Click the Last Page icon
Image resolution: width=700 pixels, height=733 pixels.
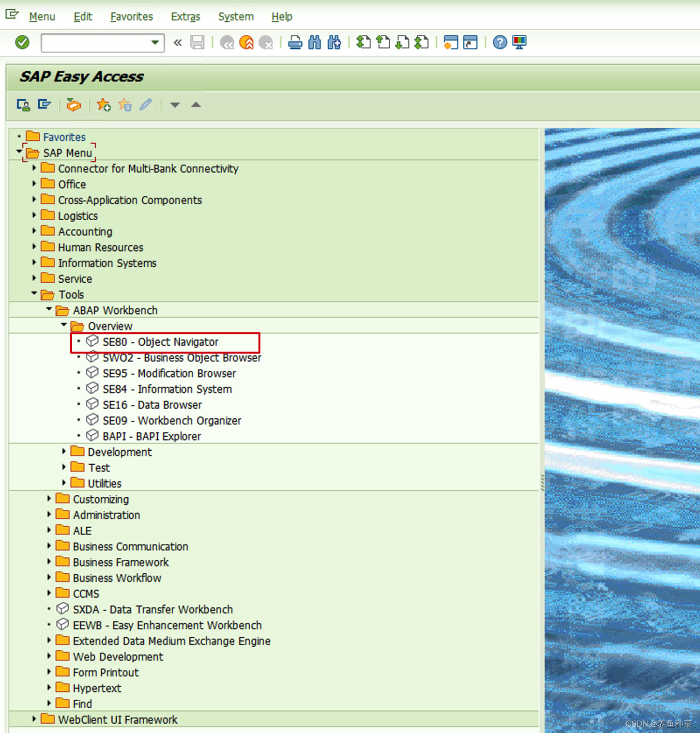422,43
